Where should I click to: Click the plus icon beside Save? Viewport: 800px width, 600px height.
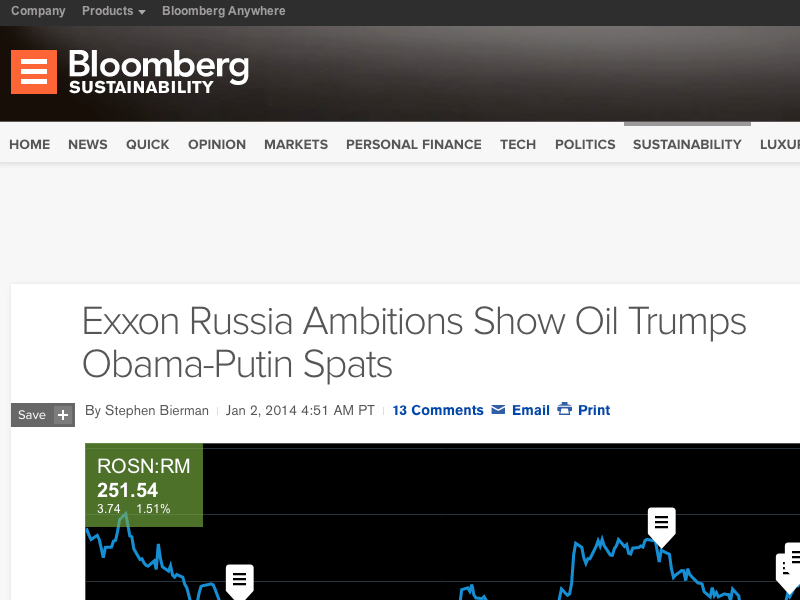click(x=63, y=415)
